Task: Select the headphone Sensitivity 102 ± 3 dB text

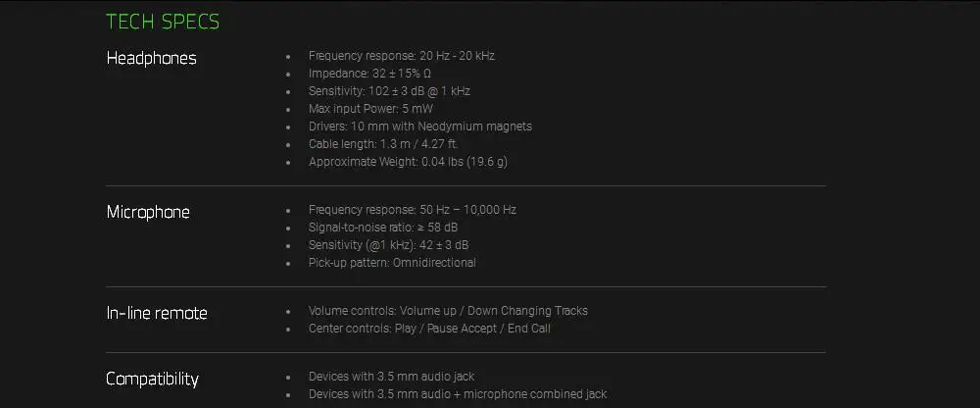Action: tap(389, 91)
